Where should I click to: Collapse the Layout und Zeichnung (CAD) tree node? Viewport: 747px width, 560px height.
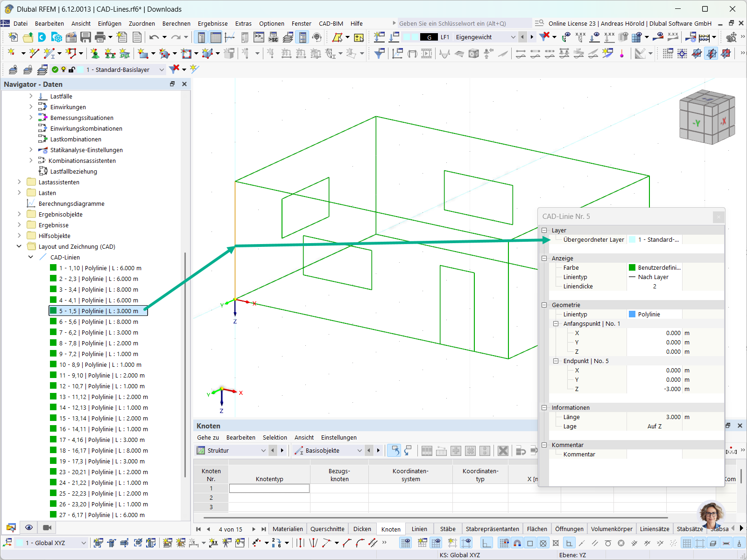click(x=19, y=246)
